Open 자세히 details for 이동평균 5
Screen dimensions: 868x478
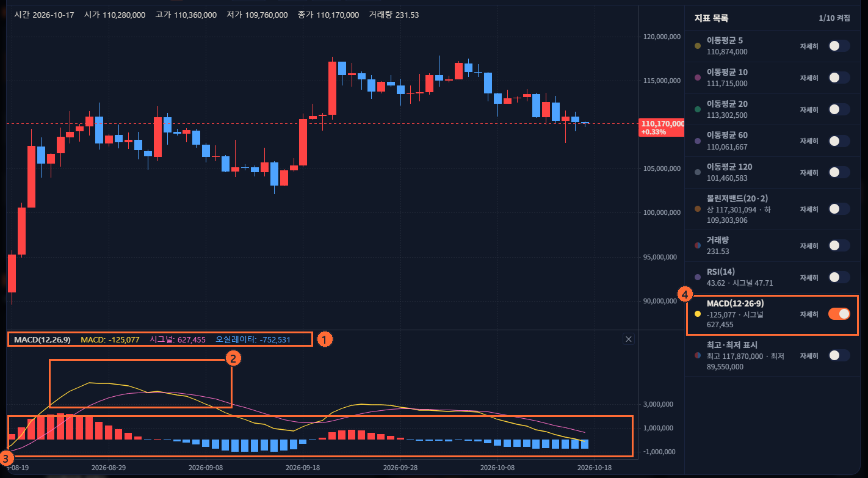coord(809,46)
